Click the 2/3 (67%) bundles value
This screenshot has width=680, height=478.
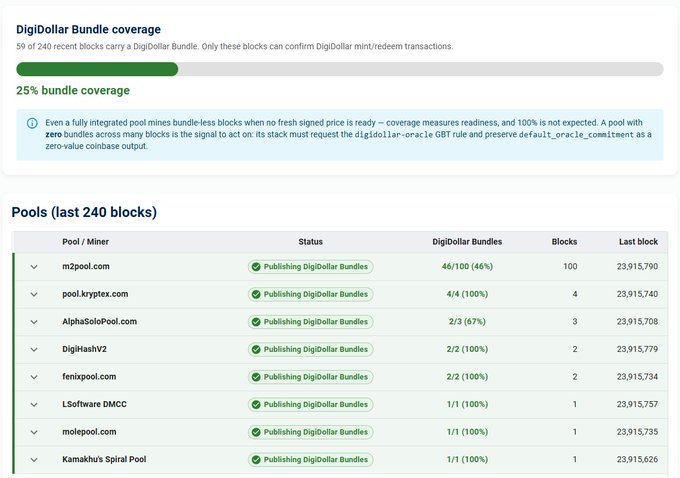point(467,321)
